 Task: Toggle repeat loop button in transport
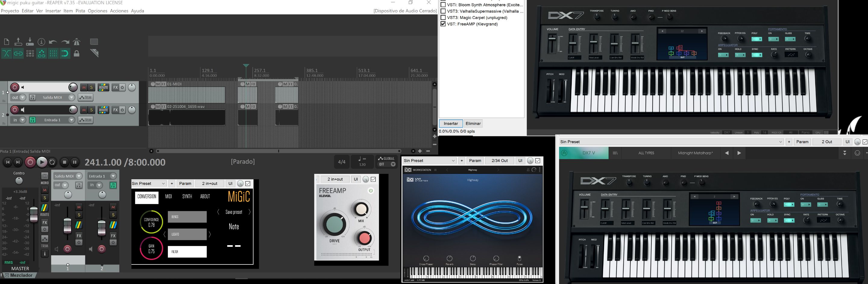(52, 162)
